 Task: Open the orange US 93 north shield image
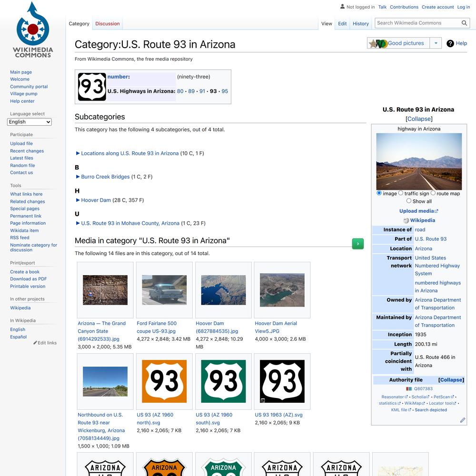click(164, 381)
